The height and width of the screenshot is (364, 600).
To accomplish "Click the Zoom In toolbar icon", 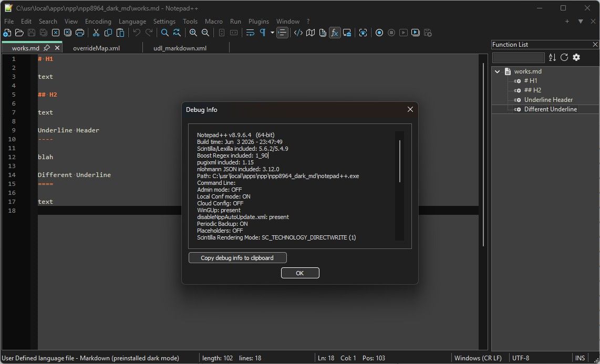I will [193, 33].
